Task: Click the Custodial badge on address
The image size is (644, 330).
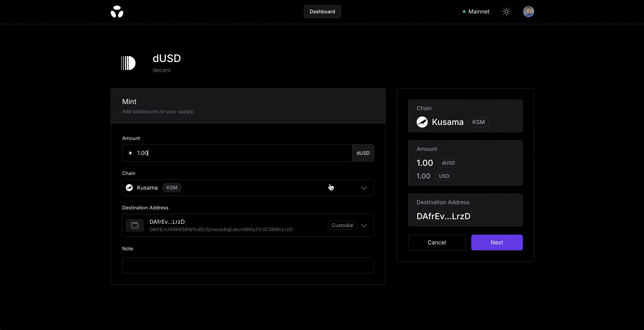Action: pos(342,225)
